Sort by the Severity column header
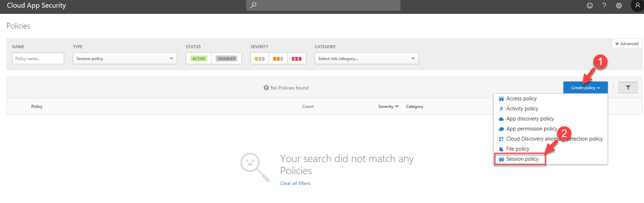 [x=388, y=107]
